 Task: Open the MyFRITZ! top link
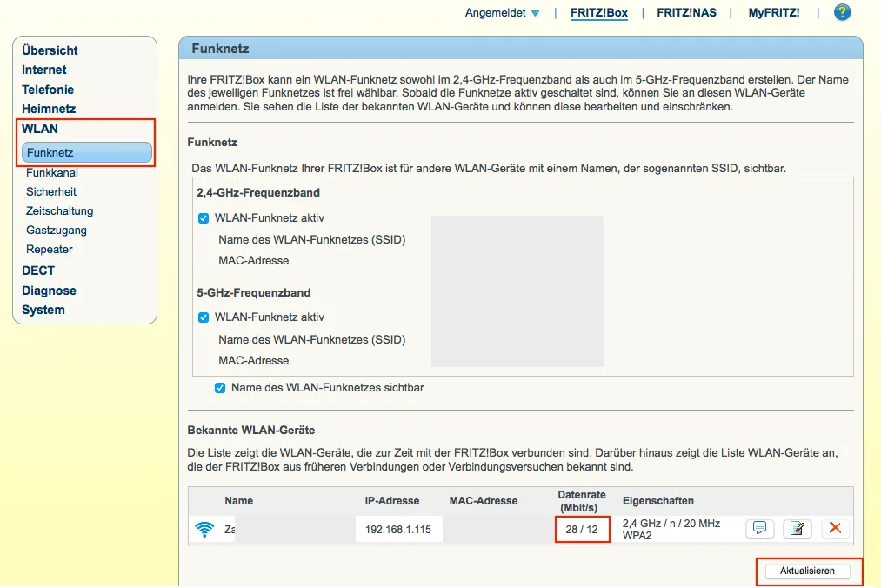point(774,12)
